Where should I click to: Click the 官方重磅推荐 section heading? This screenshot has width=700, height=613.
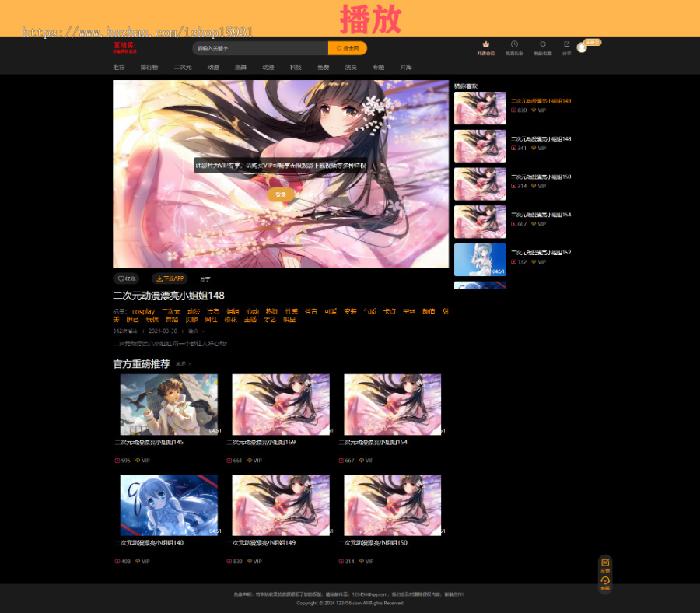point(142,364)
